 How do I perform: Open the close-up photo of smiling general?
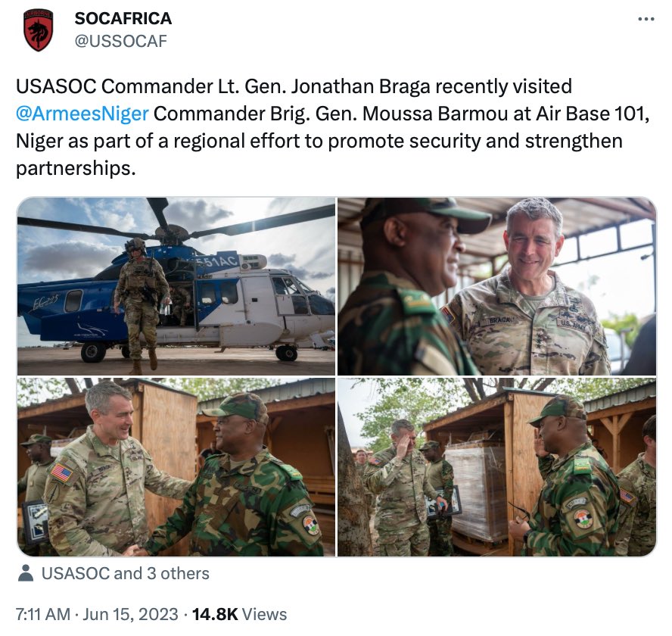496,286
